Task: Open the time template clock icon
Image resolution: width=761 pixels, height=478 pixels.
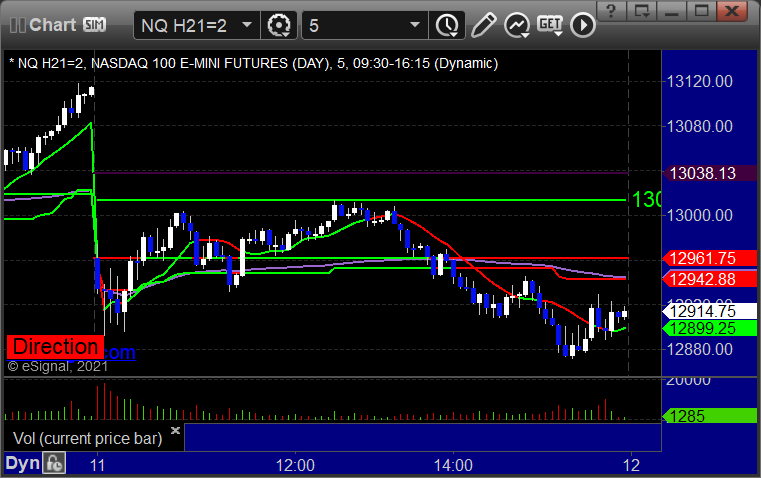Action: [447, 25]
